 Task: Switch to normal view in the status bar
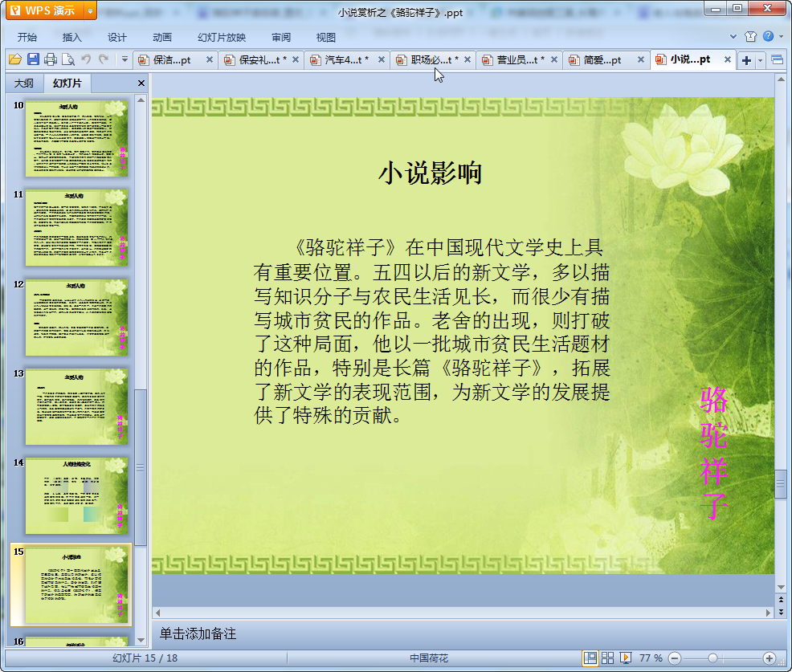coord(590,658)
